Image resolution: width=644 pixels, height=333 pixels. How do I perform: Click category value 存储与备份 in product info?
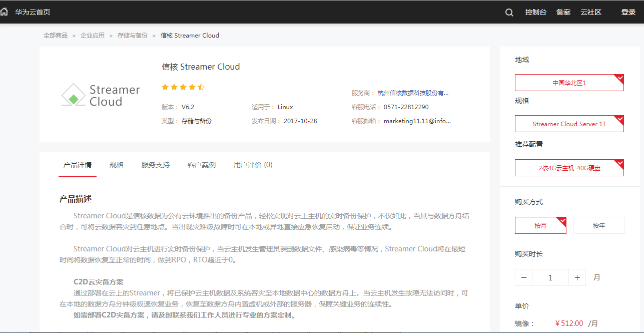pos(197,121)
